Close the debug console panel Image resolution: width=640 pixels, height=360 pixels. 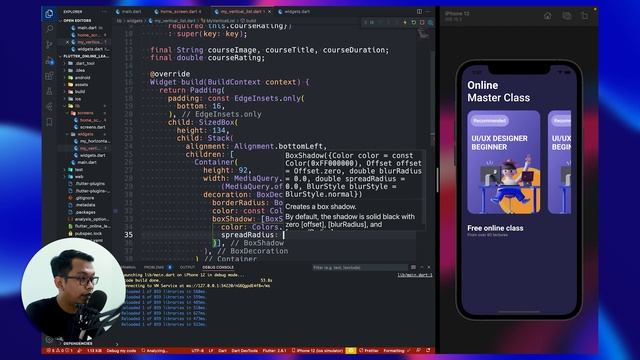tap(429, 267)
